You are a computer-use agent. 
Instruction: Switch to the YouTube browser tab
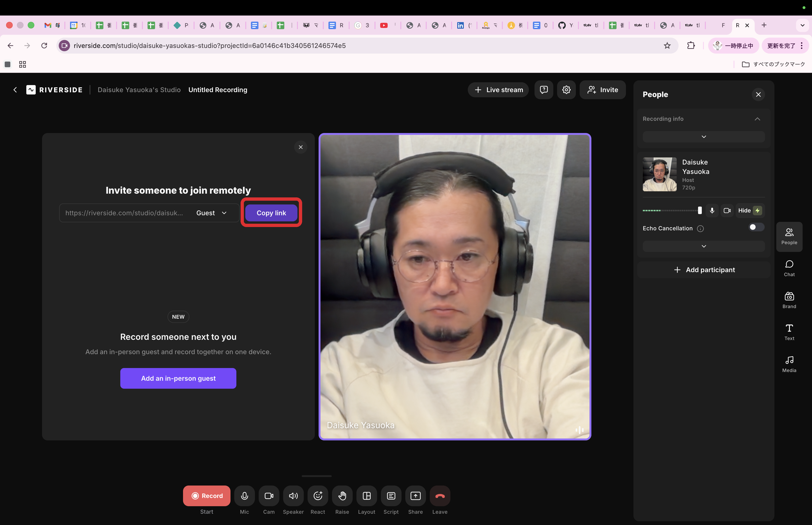tap(388, 25)
